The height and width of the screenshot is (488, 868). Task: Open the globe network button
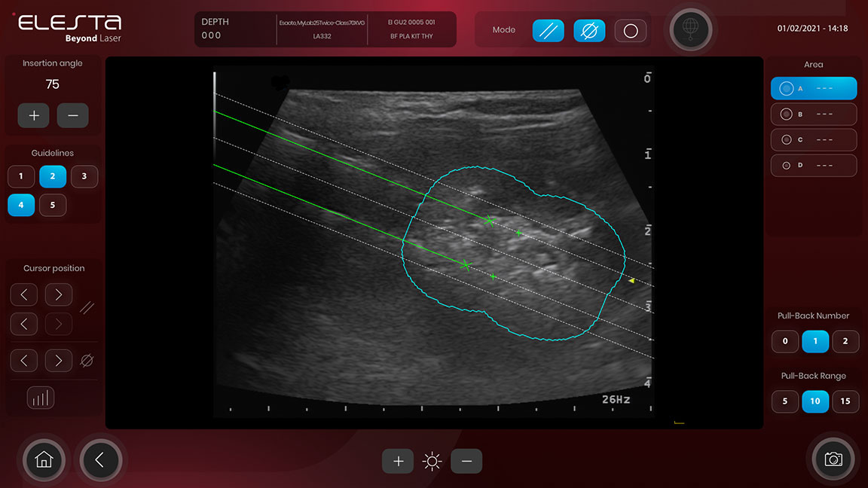(690, 30)
